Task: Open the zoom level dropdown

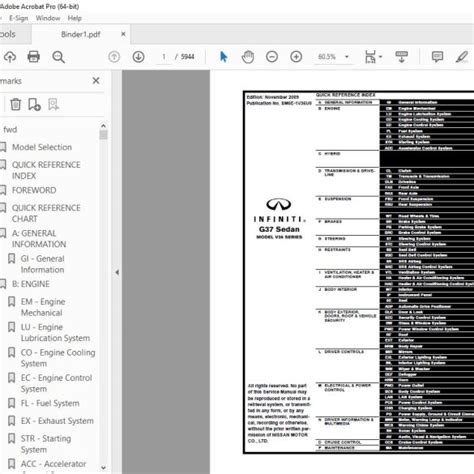Action: [x=347, y=57]
